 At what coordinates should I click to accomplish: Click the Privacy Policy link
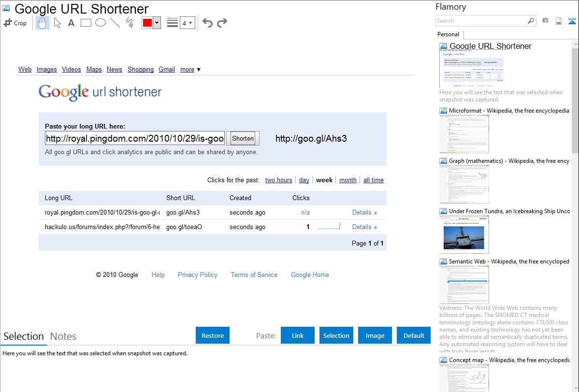pyautogui.click(x=198, y=275)
